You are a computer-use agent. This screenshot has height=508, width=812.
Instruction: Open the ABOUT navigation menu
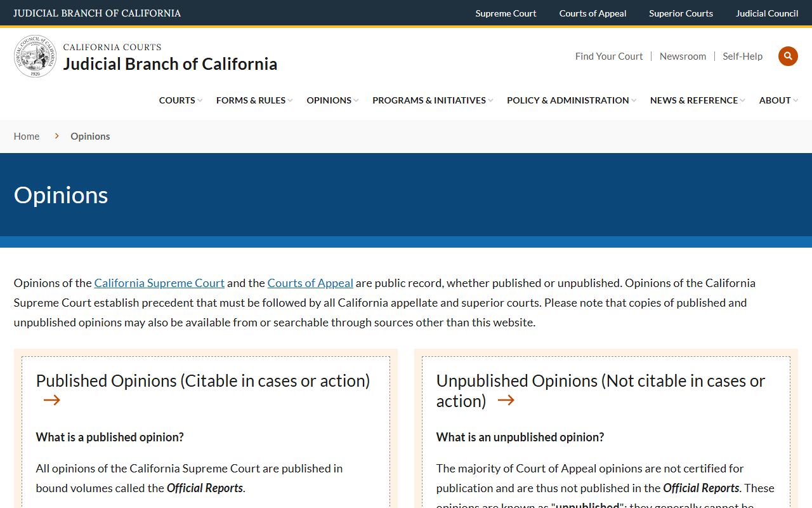[775, 100]
